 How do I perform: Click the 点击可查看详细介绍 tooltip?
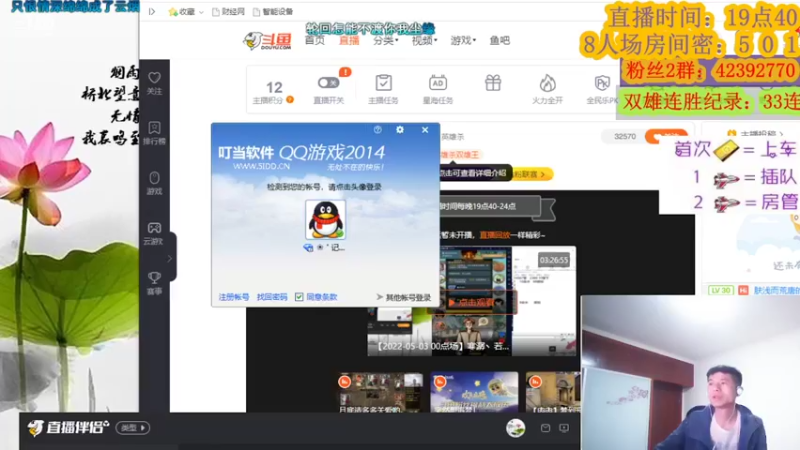coord(476,173)
